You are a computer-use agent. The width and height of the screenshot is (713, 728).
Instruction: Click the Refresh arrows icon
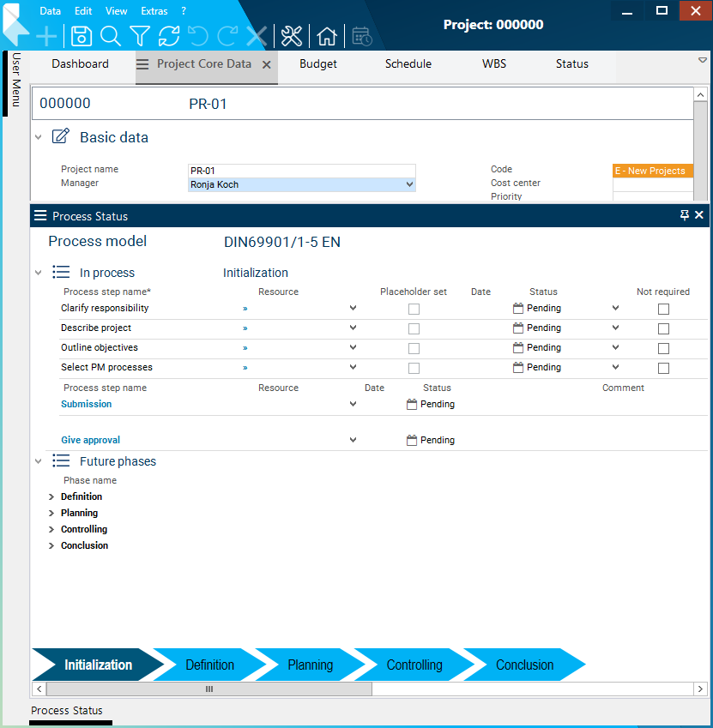coord(169,36)
